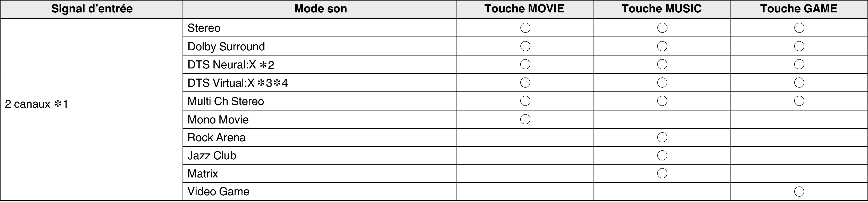Click the Stereo circle under Touche MOVIE

click(525, 28)
